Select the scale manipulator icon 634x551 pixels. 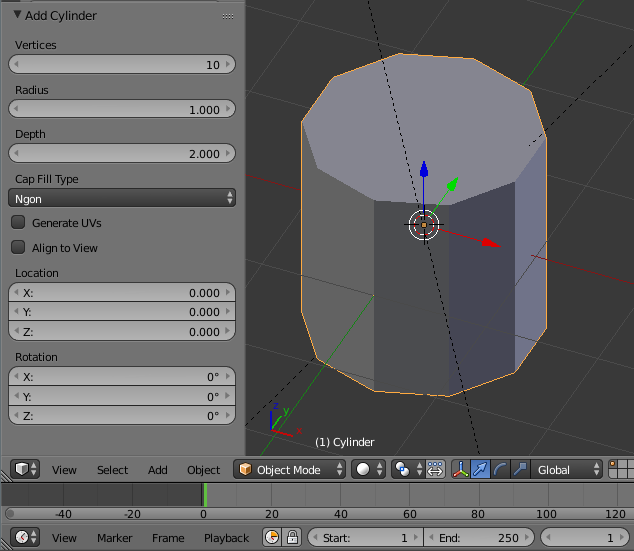tap(520, 469)
